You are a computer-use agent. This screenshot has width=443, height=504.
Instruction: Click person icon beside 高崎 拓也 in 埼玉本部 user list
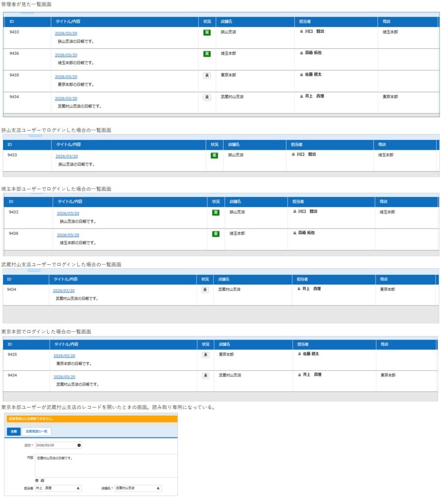[295, 233]
